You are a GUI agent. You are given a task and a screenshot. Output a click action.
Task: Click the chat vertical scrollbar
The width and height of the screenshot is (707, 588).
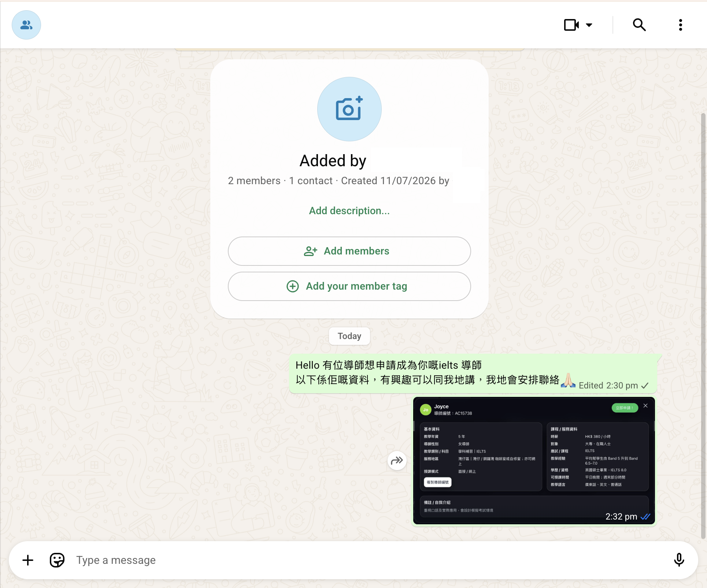coord(703,326)
